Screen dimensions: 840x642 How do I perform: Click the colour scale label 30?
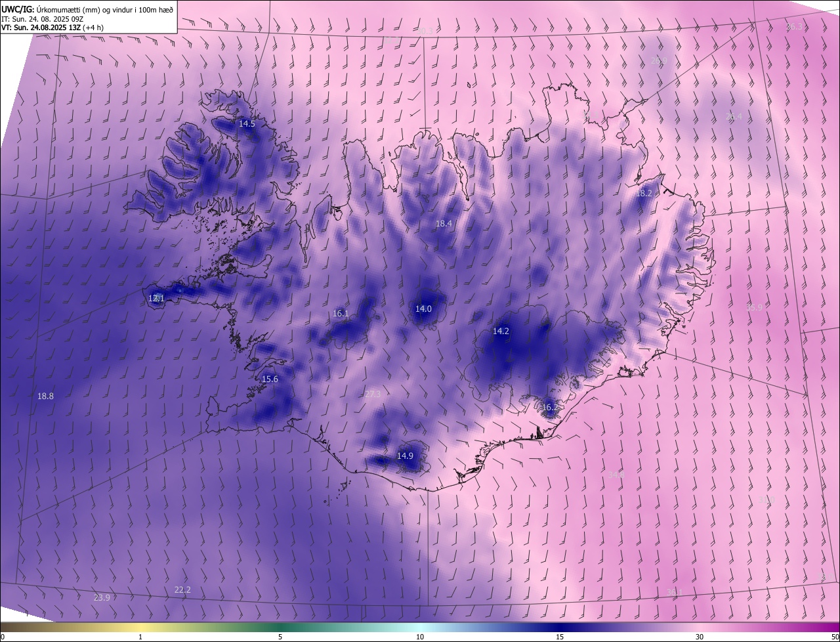700,637
